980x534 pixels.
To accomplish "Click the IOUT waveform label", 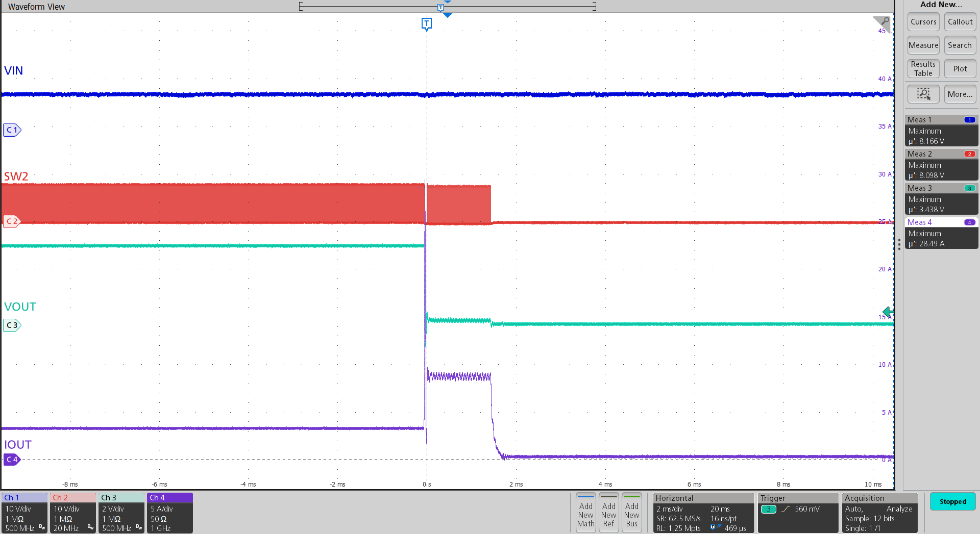I will [18, 445].
